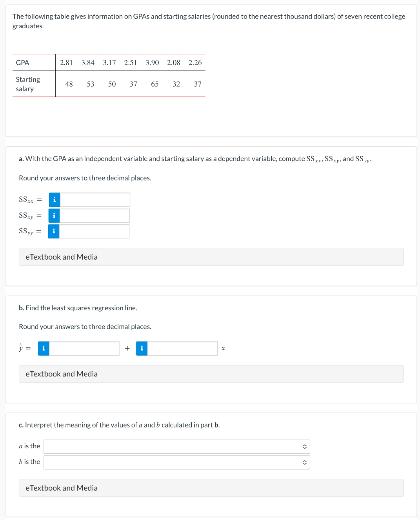Screen dimensions: 420x520
Task: Open eTextbook and Media under part c
Action: click(61, 488)
